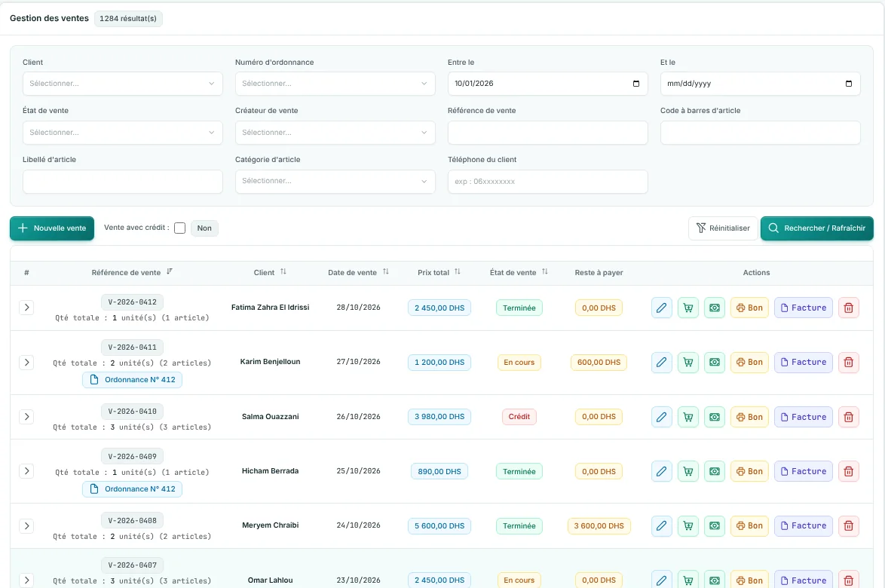Print Bon for sale V-2026-0411
The width and height of the screenshot is (885, 588).
(749, 363)
